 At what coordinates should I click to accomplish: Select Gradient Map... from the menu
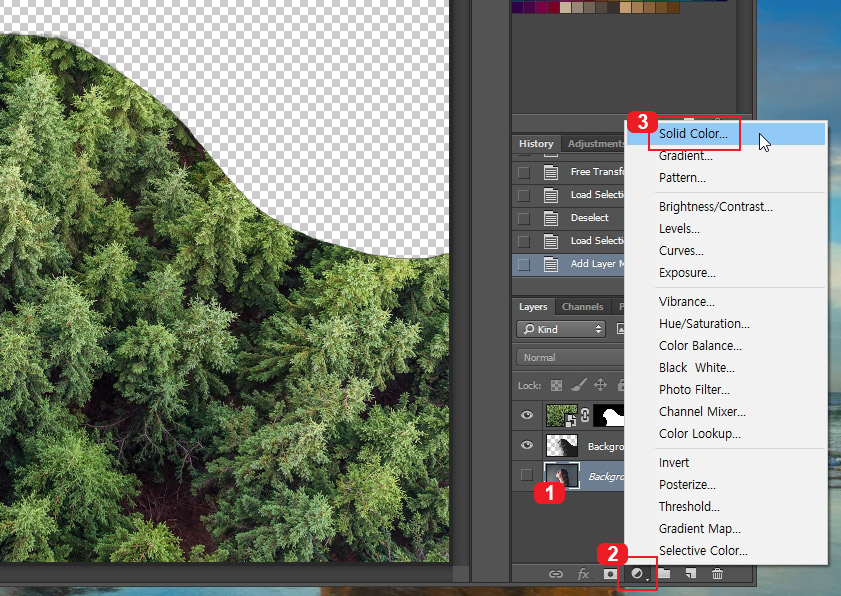726,528
